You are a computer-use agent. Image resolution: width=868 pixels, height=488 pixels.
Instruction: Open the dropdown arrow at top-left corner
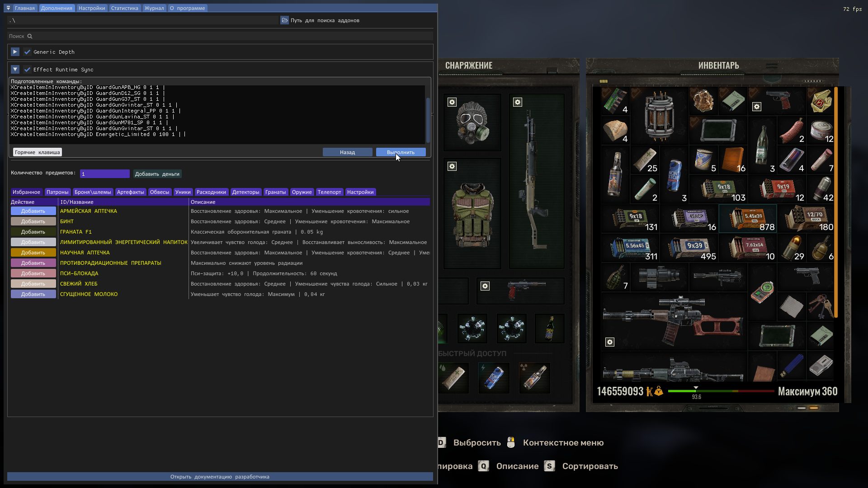point(7,8)
